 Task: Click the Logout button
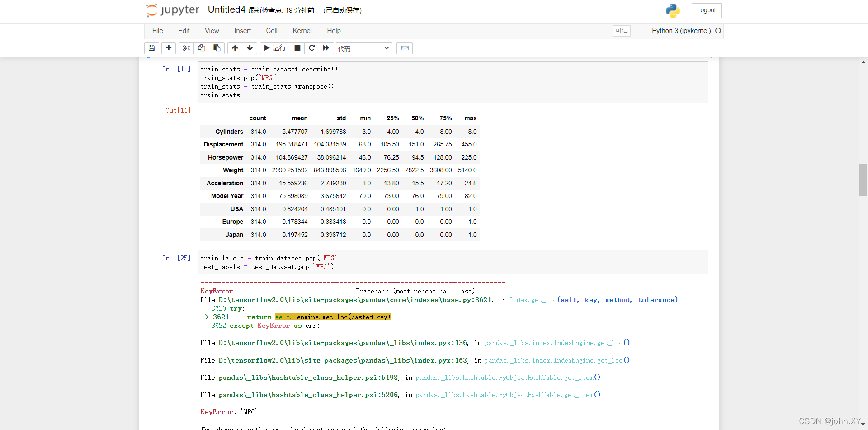[706, 10]
